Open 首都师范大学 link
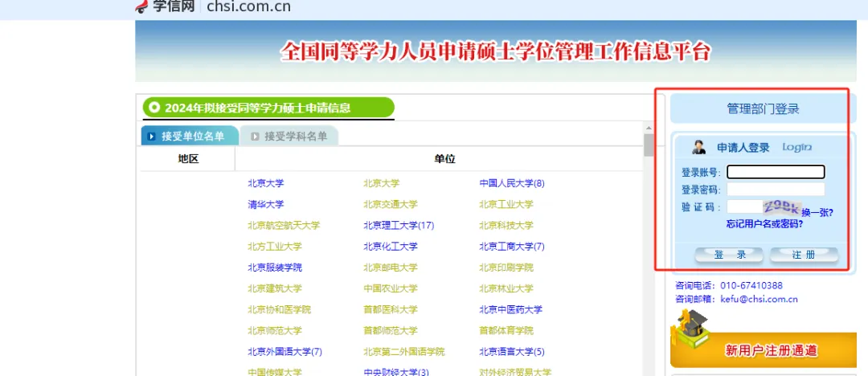 (391, 330)
